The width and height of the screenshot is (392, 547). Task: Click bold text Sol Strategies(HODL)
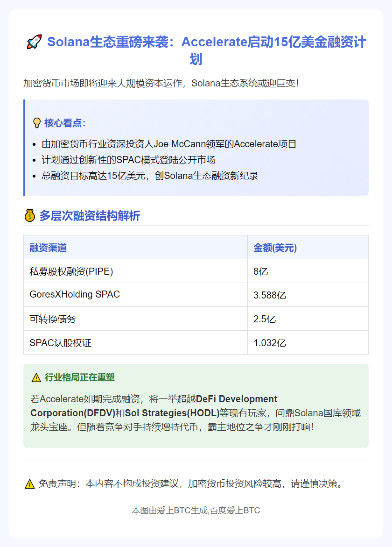point(172,413)
